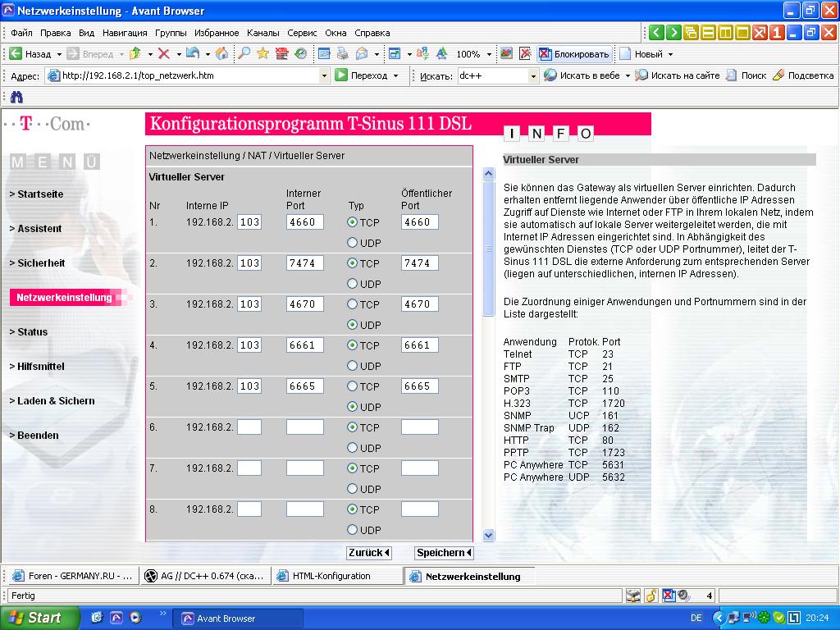Select UDP for virtual server row 7
Viewport: 840px width, 630px height.
coord(352,489)
